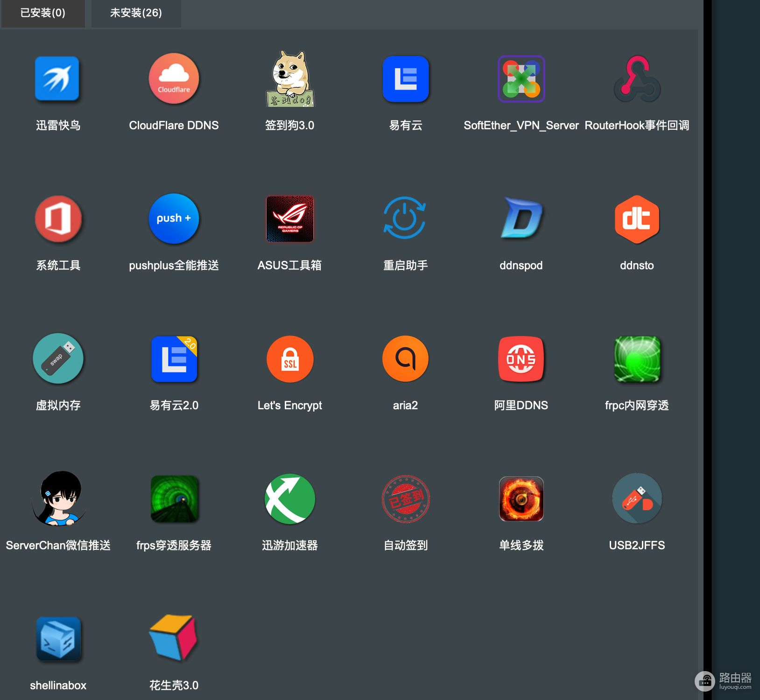
Task: Click the 自动签到 label
Action: pyautogui.click(x=406, y=545)
